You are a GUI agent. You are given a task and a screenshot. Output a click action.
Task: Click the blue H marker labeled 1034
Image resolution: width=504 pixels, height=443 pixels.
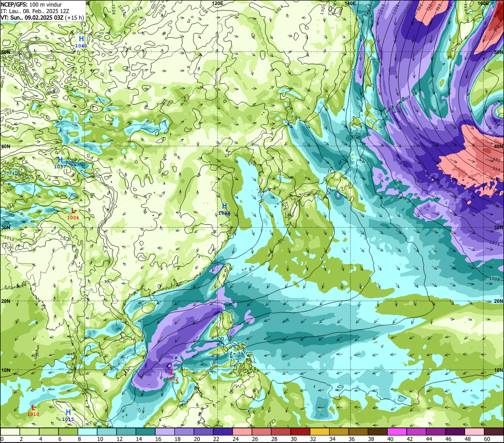224,206
